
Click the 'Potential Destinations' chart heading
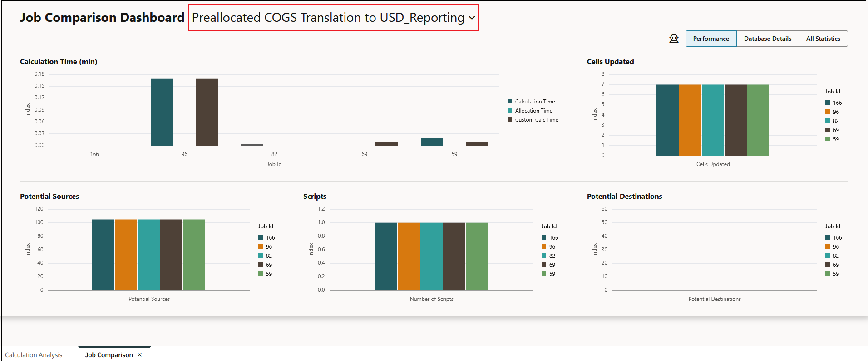(624, 197)
